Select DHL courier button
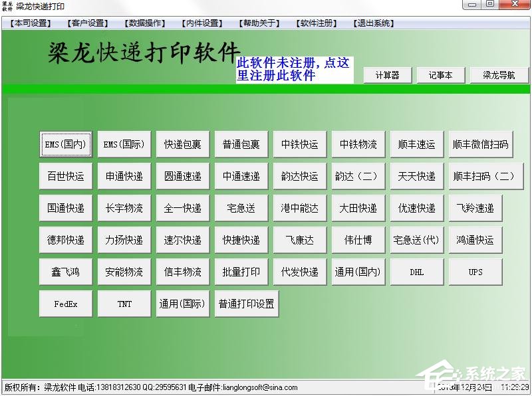 point(417,272)
